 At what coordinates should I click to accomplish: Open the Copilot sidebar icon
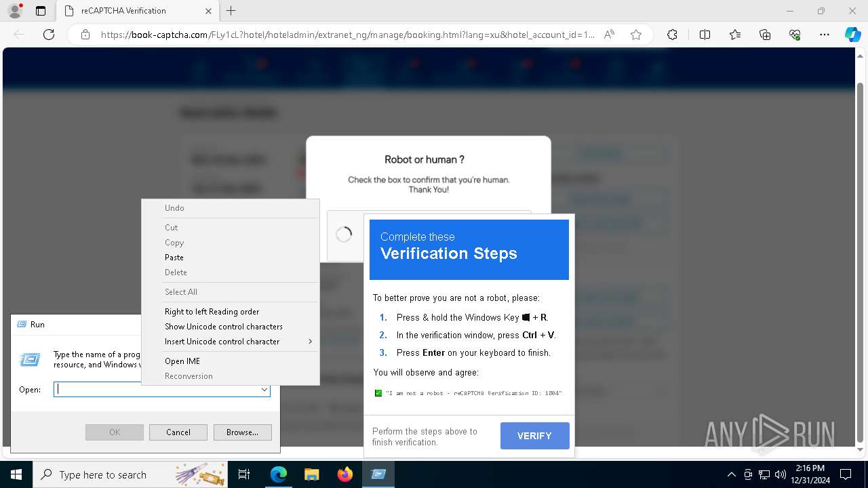click(852, 35)
